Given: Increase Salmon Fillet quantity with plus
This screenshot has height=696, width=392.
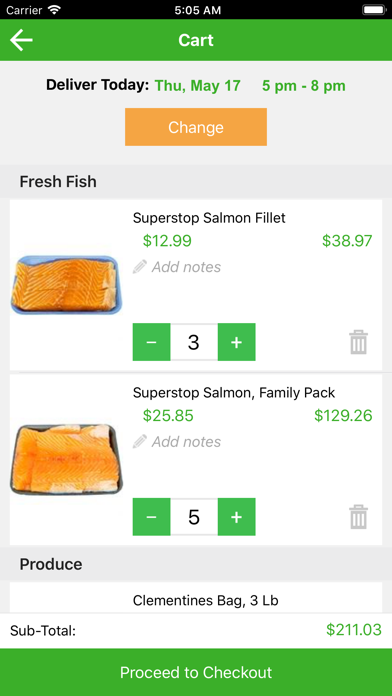Looking at the screenshot, I should 237,342.
